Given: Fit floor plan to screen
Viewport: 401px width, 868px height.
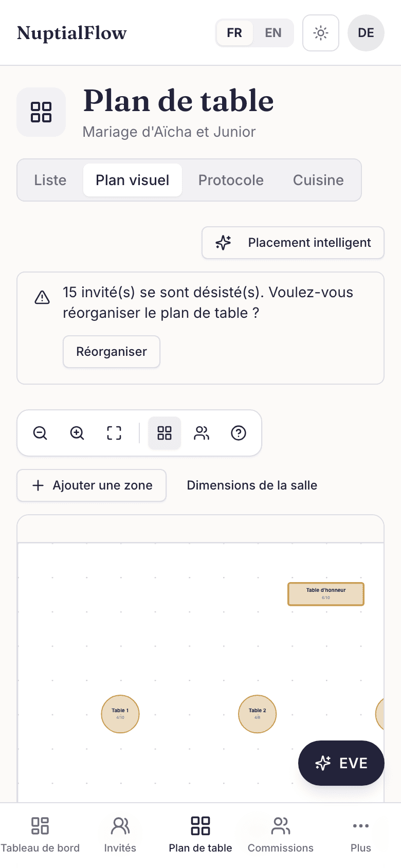Looking at the screenshot, I should click(114, 433).
